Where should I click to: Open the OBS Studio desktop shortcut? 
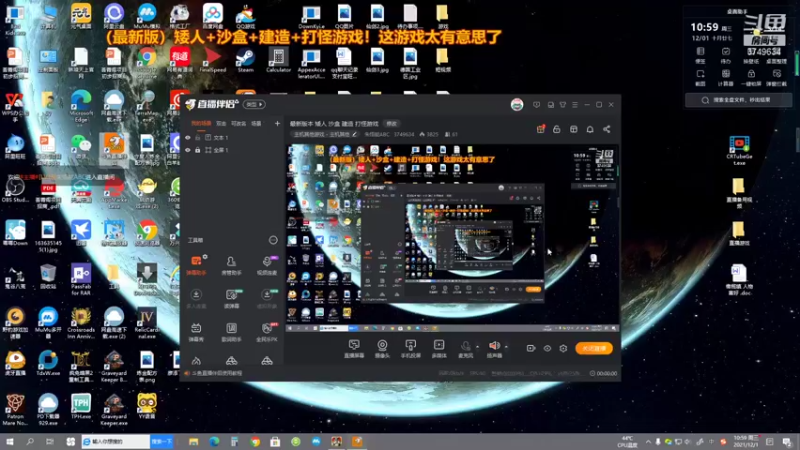coord(15,189)
